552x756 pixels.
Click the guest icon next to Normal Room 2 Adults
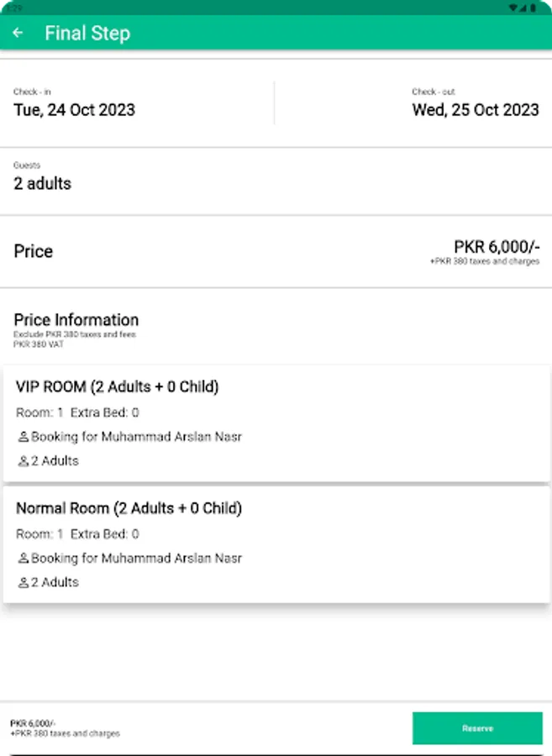pos(23,581)
